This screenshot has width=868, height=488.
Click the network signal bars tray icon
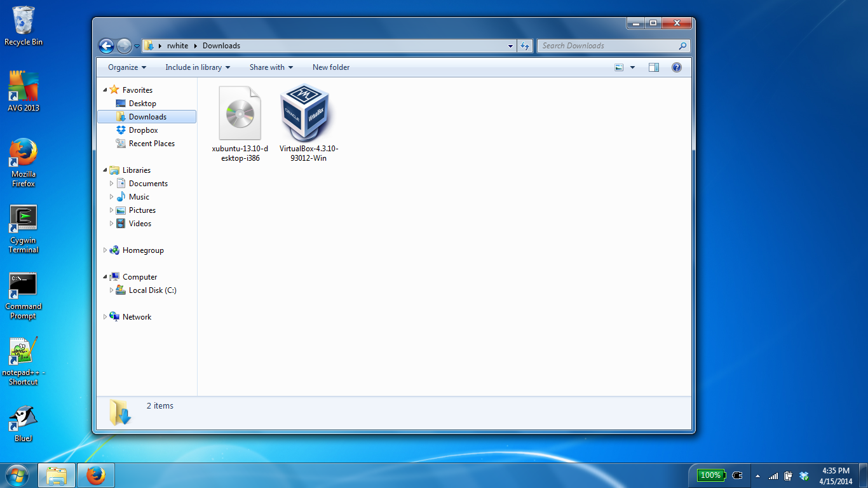(773, 476)
